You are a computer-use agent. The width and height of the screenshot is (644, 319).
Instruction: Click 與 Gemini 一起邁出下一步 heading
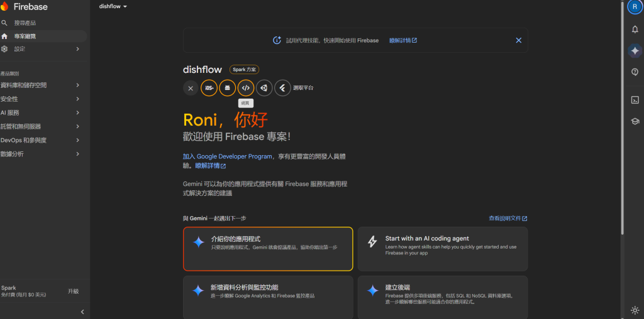pyautogui.click(x=214, y=219)
